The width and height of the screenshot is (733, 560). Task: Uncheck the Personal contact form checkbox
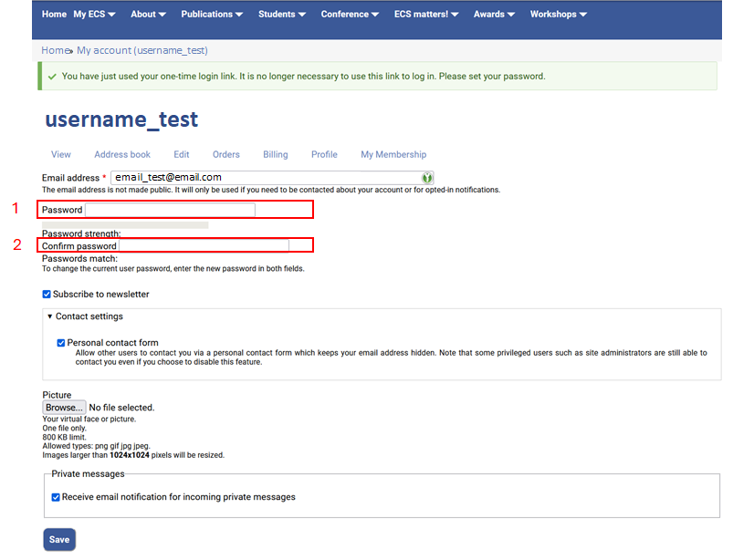(60, 343)
